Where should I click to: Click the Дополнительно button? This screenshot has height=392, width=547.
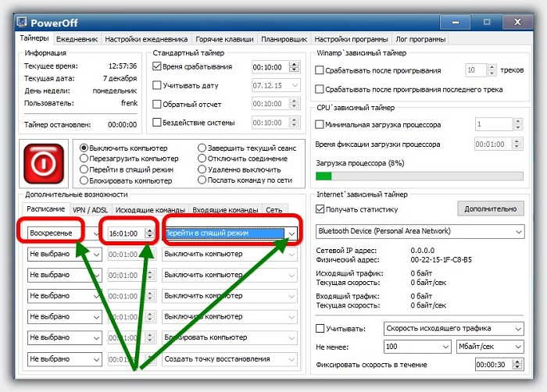pos(490,209)
